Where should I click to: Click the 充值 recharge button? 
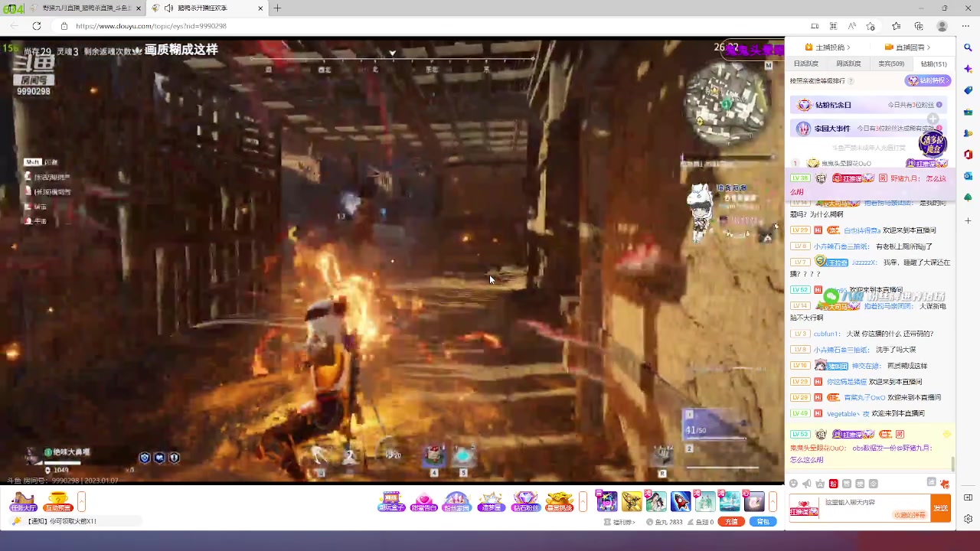(x=731, y=522)
